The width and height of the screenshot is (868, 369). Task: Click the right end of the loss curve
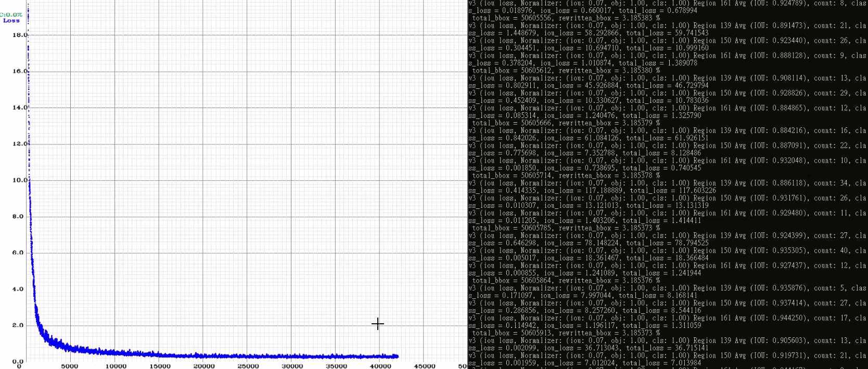pyautogui.click(x=397, y=356)
